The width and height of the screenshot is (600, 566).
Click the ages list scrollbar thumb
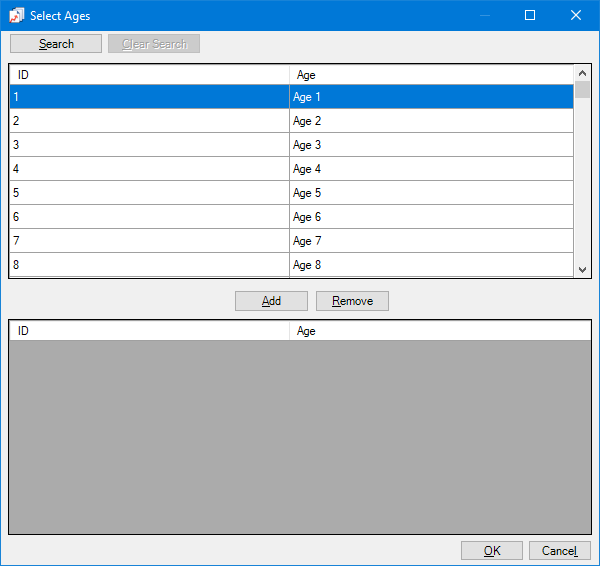[x=583, y=90]
